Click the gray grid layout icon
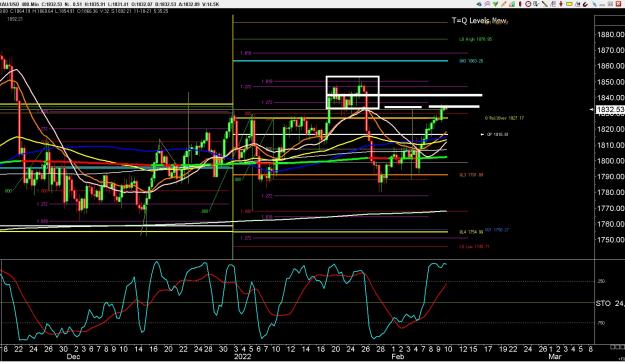The width and height of the screenshot is (625, 362). (x=610, y=4)
